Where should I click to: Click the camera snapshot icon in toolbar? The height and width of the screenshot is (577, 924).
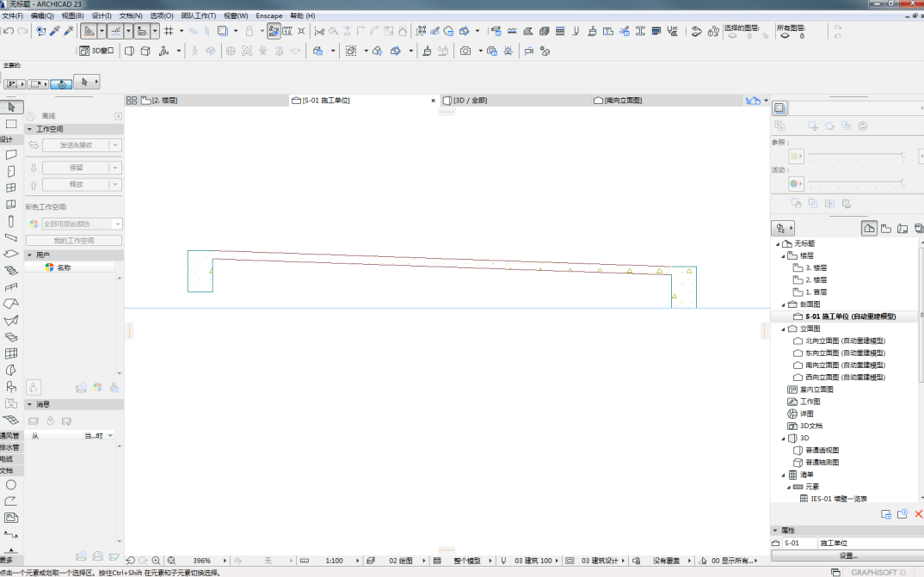coord(465,52)
